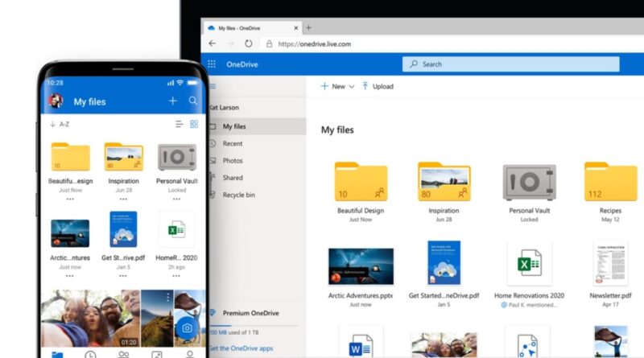Click the Get the OneDrive apps link

pos(241,348)
